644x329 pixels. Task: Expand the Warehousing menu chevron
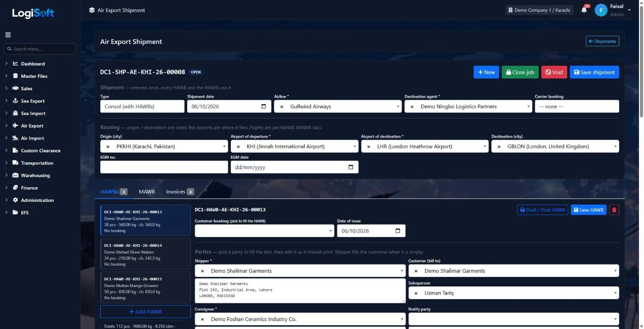pyautogui.click(x=7, y=175)
